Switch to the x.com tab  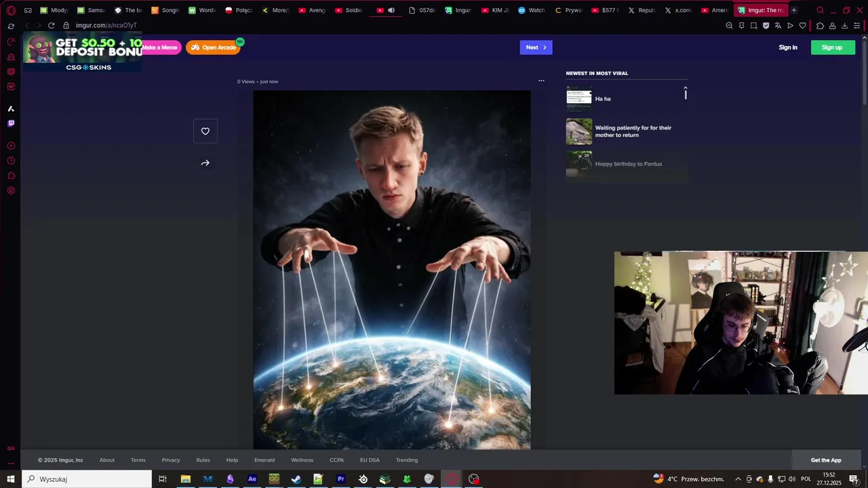tap(678, 10)
